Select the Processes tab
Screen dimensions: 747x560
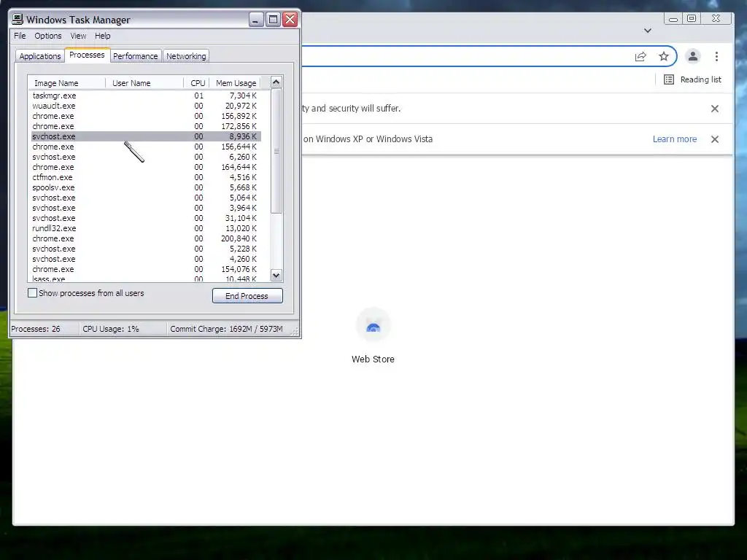click(87, 55)
